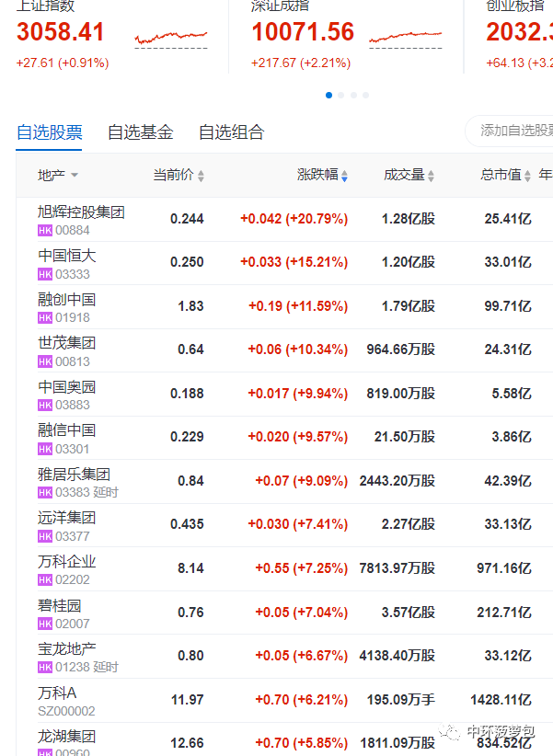Select the 自选股票 tab
Screen dimensions: 553x756
(49, 132)
